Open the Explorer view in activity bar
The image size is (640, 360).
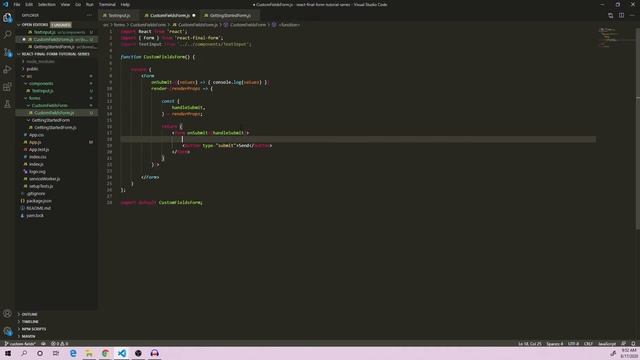(7, 18)
